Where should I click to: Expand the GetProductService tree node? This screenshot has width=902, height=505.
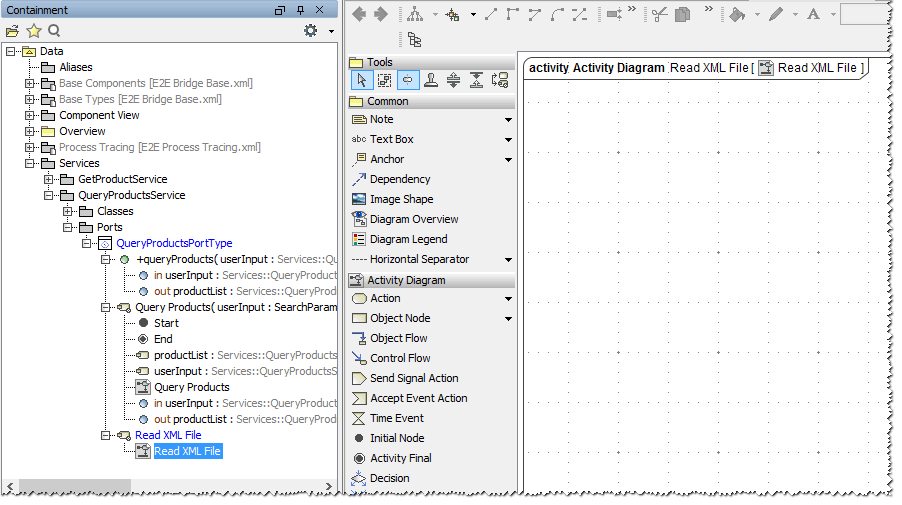[49, 179]
